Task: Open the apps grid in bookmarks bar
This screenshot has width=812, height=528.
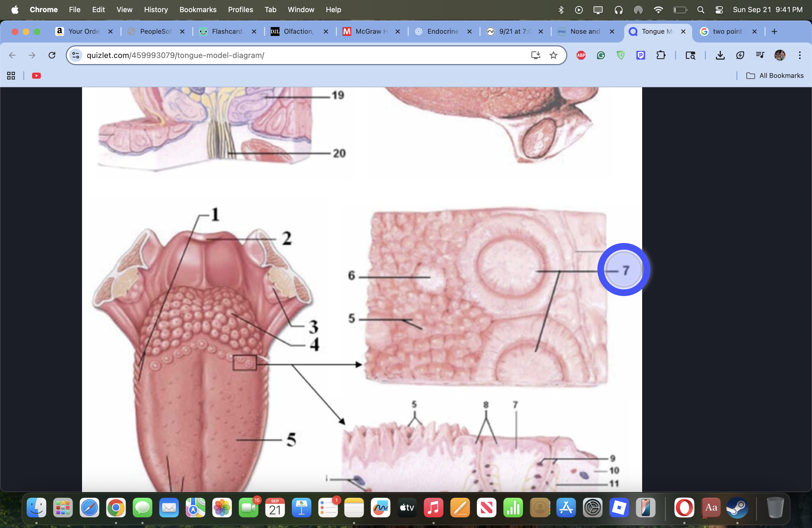Action: click(x=11, y=76)
